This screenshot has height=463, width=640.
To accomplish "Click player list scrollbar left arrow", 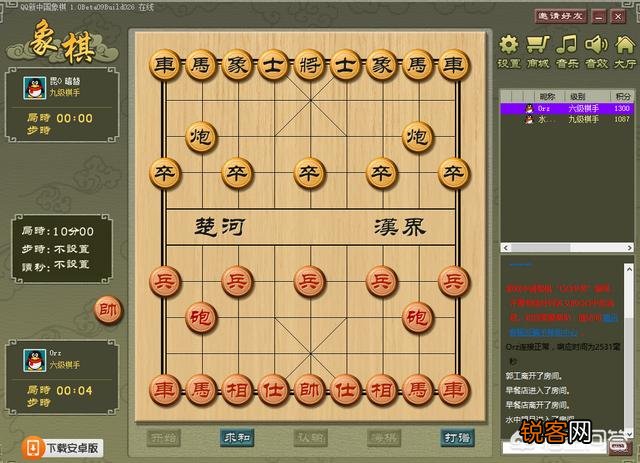I will coord(506,248).
